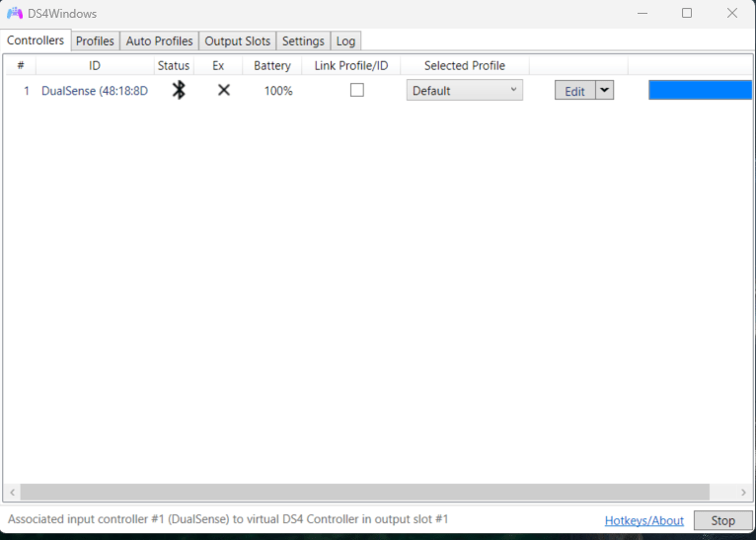Click the Edit profile button
The height and width of the screenshot is (540, 756).
[574, 90]
